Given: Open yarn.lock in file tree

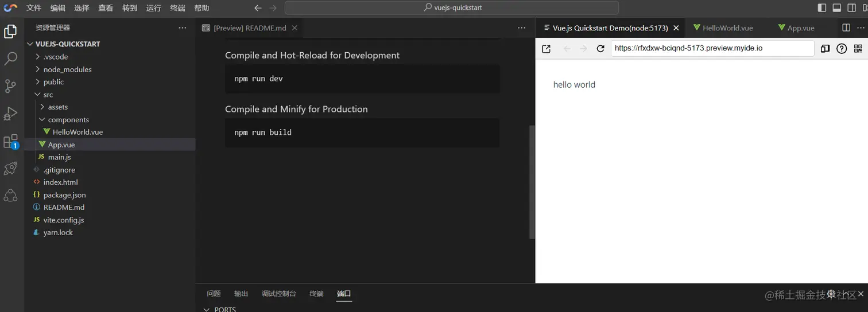Looking at the screenshot, I should [110, 232].
